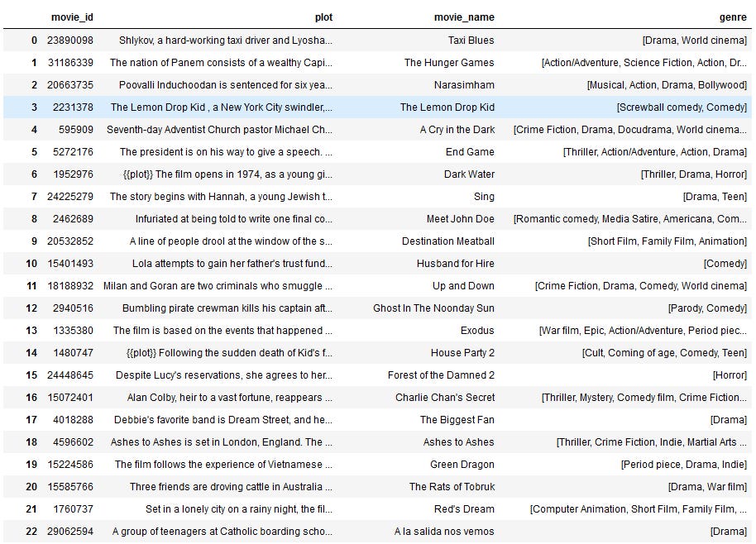Click Green Dragon movie name
The image size is (756, 544).
click(462, 465)
